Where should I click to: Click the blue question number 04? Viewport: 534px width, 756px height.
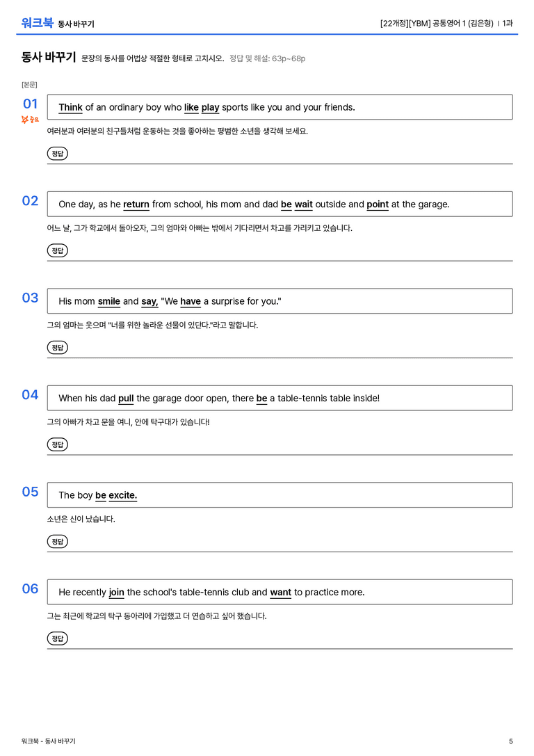[30, 395]
